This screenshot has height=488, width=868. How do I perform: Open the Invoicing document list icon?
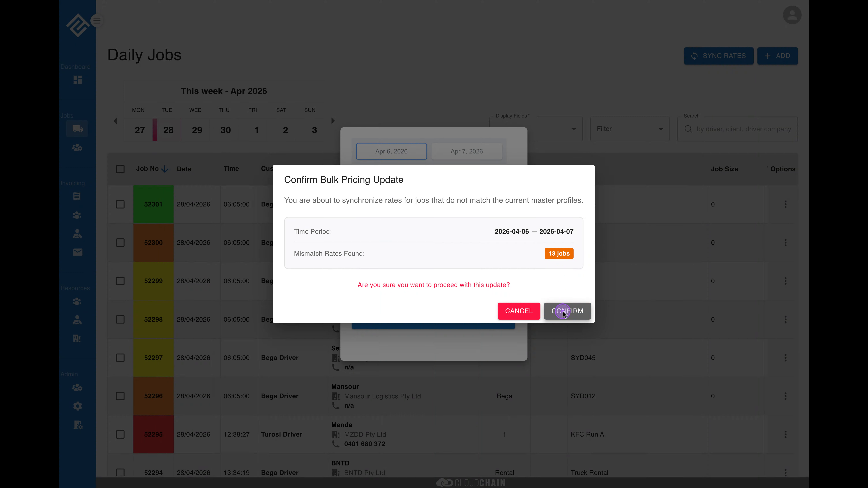pos(77,196)
